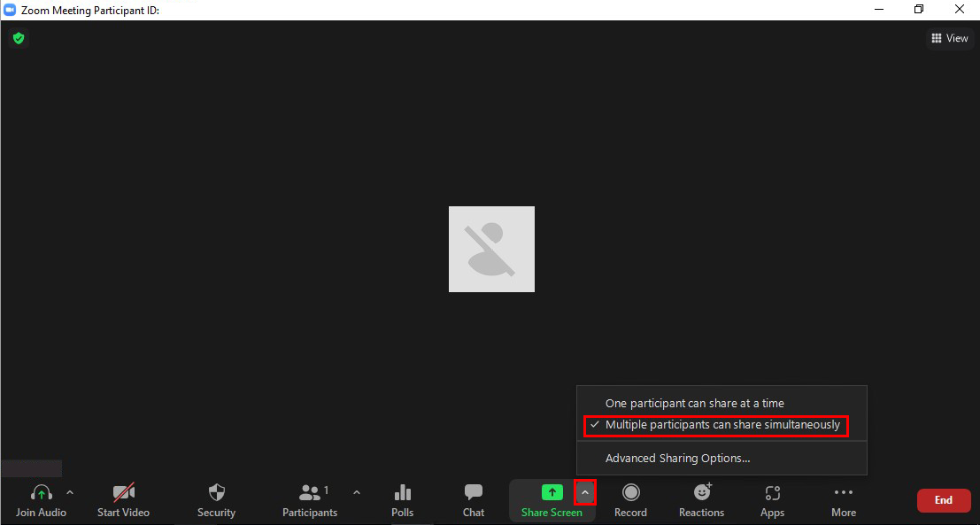Expand the Participants chevron
This screenshot has height=525, width=980.
coord(357,492)
